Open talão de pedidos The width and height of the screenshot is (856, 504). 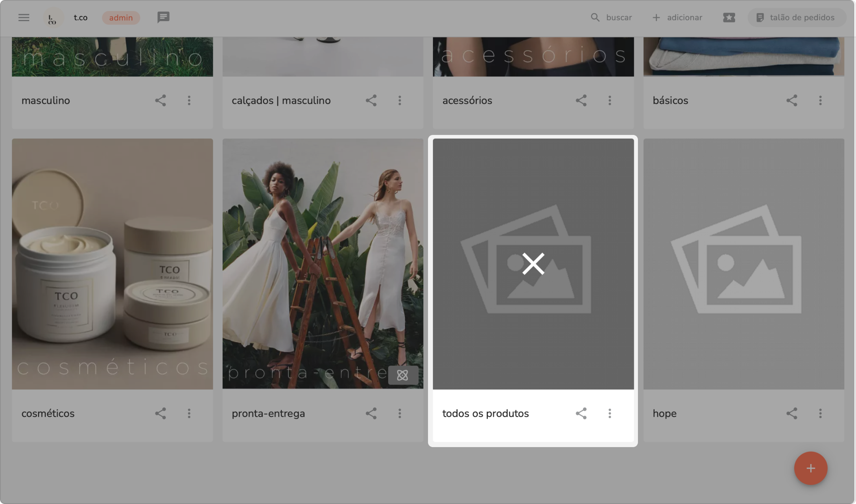click(x=796, y=17)
